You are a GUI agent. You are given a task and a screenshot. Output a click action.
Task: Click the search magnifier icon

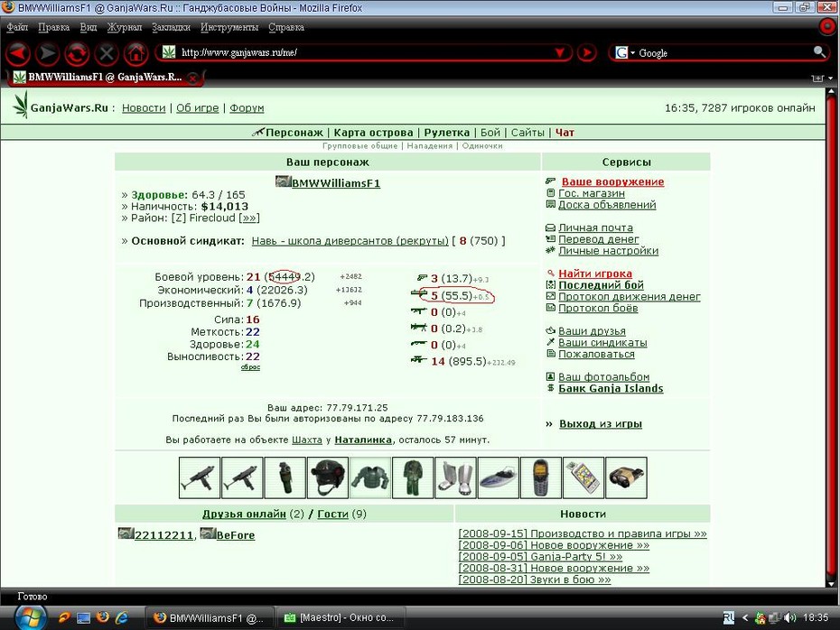click(819, 52)
